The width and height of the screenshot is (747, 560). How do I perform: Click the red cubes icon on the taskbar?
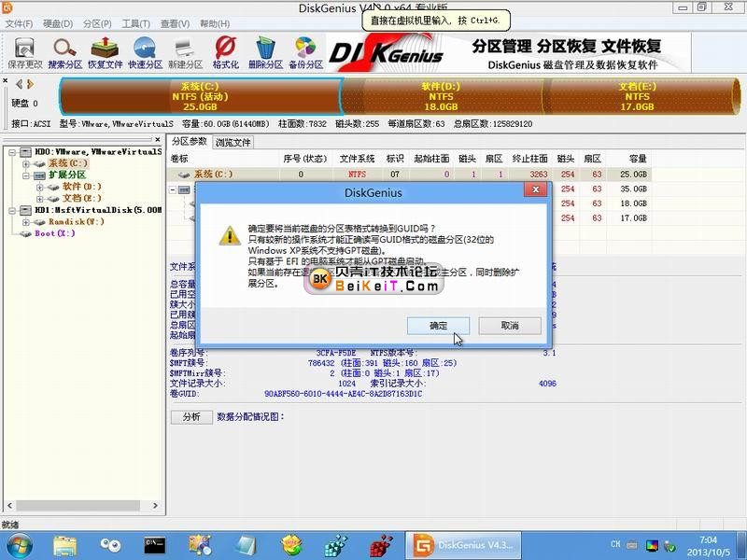381,546
